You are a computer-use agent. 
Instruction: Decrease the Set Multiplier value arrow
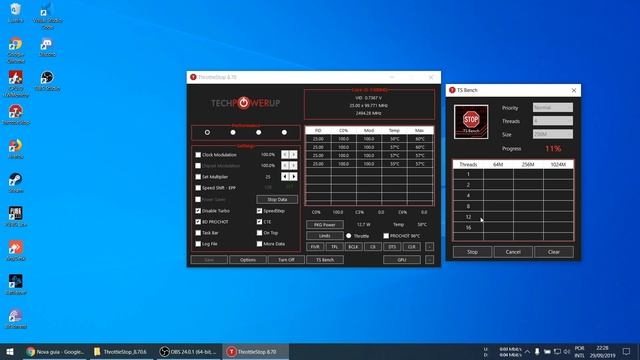coord(285,177)
